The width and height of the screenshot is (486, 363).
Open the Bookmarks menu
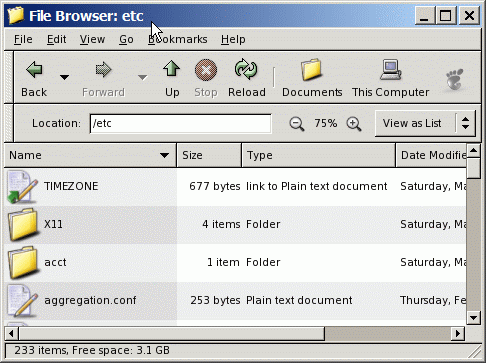pyautogui.click(x=178, y=39)
